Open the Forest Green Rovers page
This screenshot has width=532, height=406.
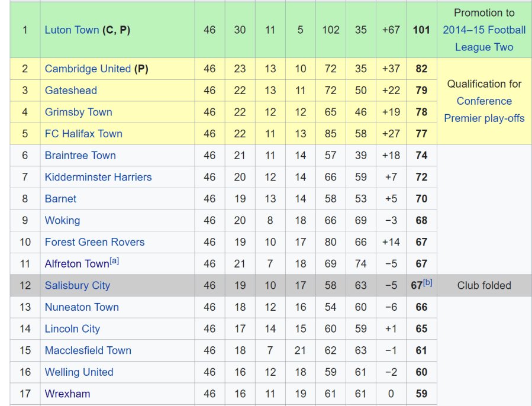tap(94, 242)
